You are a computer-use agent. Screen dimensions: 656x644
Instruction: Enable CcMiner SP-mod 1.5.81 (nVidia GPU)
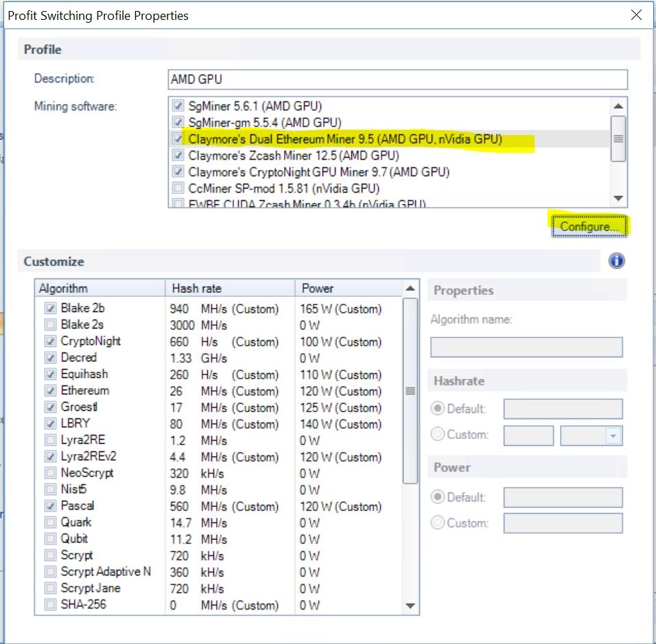(x=178, y=188)
